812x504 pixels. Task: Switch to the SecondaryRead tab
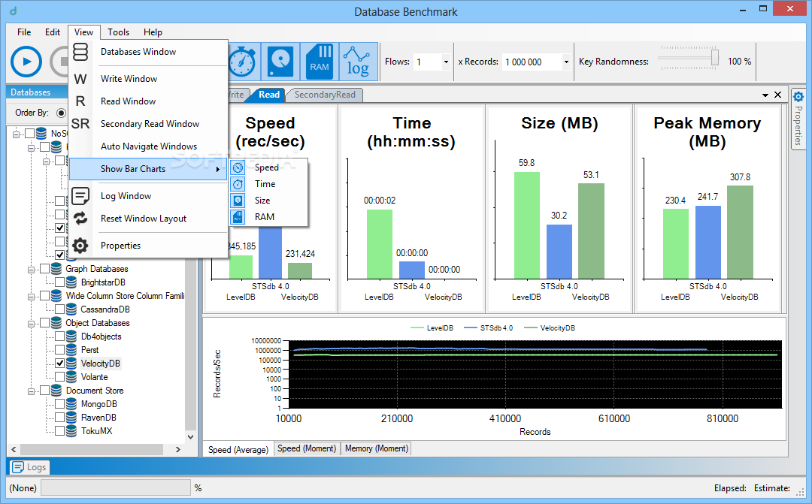click(x=325, y=95)
